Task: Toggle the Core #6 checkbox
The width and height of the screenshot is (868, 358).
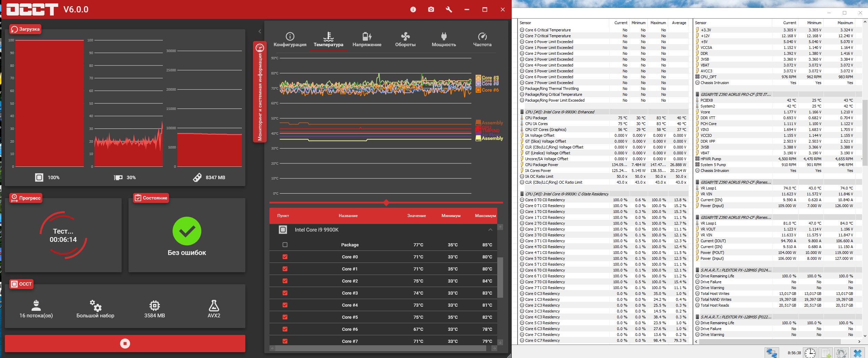Action: [285, 329]
